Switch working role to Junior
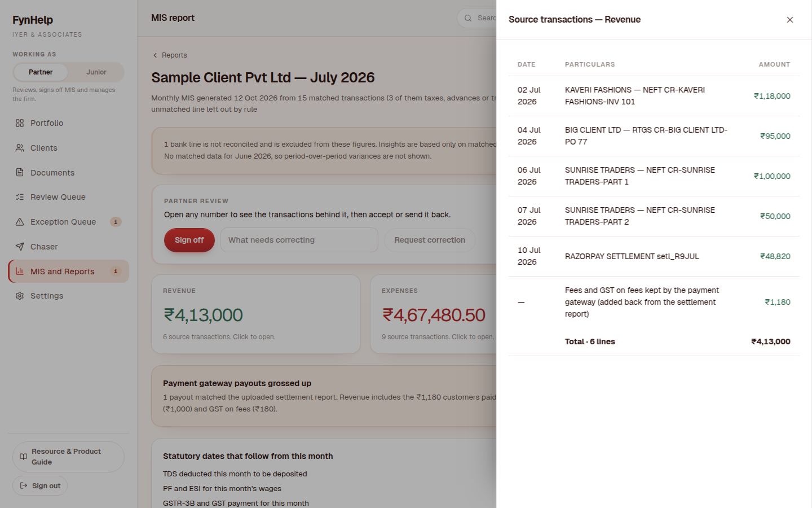 (96, 72)
